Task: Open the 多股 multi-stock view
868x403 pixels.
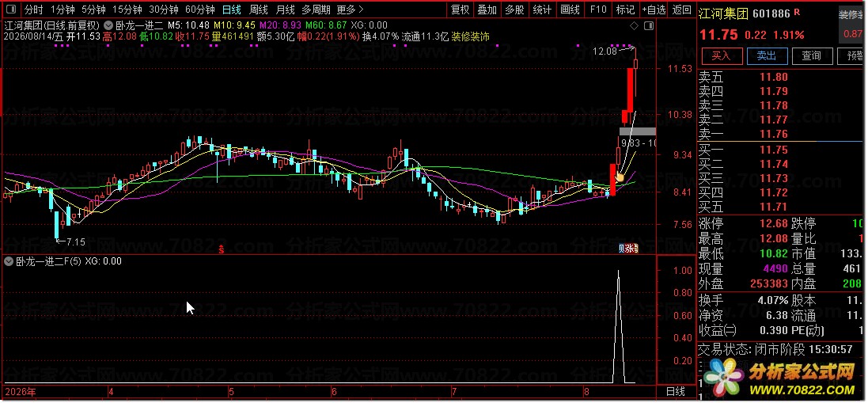Action: 514,10
